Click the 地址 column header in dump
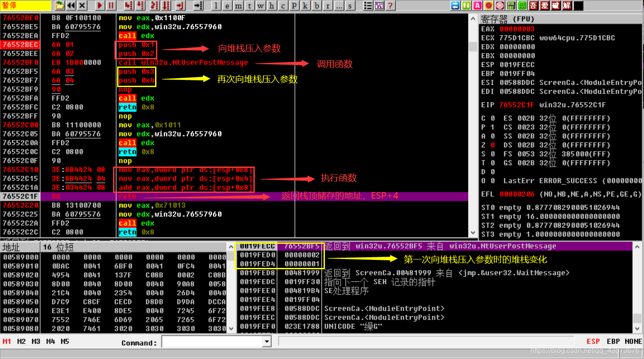The width and height of the screenshot is (644, 359). click(x=20, y=247)
